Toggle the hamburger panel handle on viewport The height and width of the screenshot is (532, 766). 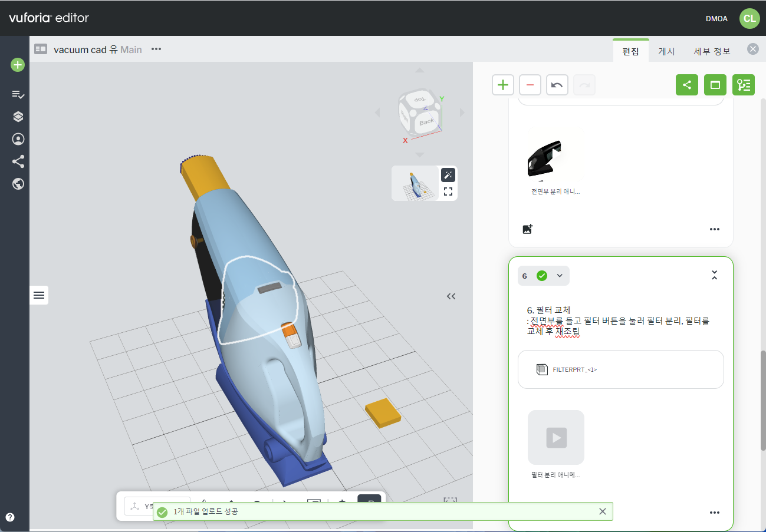39,295
